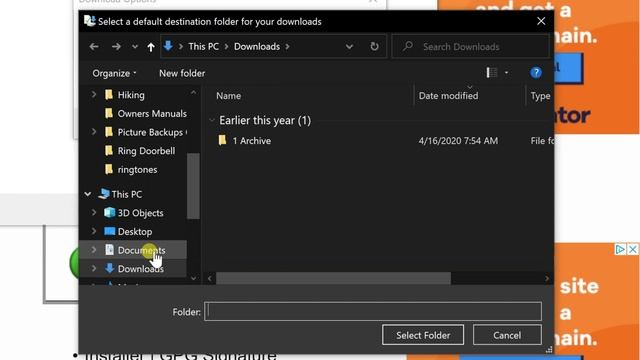Image resolution: width=640 pixels, height=360 pixels.
Task: Click the Folder name input field
Action: pos(373,311)
